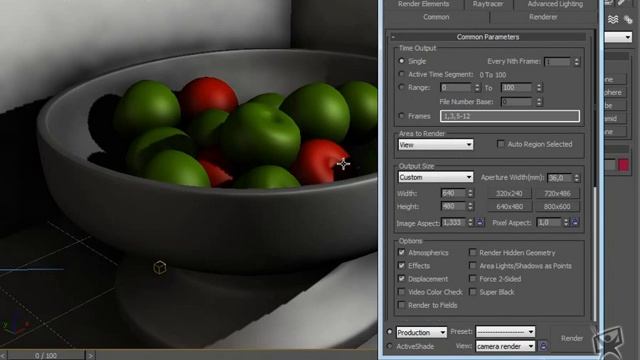This screenshot has width=640, height=360.
Task: Click the Height value field
Action: click(x=453, y=206)
